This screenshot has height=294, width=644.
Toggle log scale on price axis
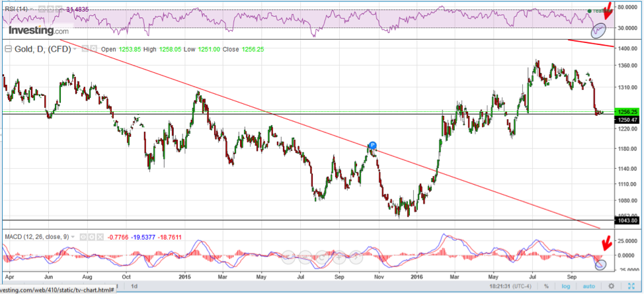(565, 286)
